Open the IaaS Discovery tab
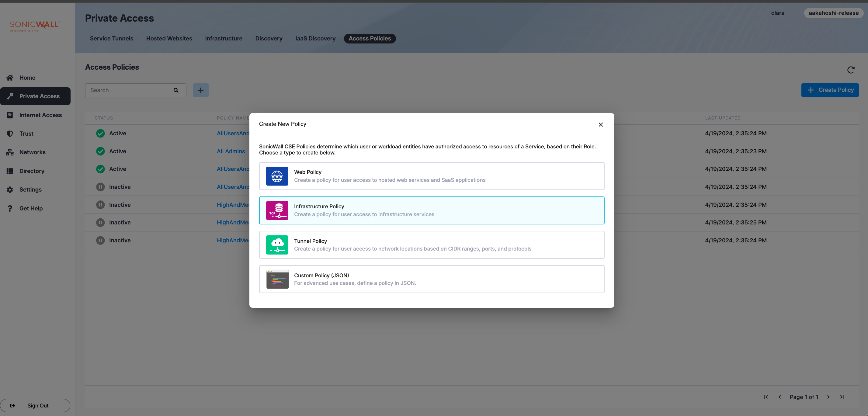Screen dimensions: 868x416 pos(315,38)
